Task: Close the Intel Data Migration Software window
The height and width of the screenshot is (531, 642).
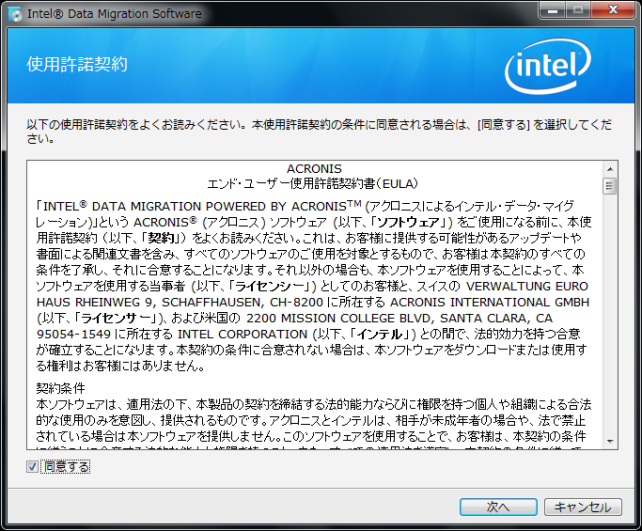Action: tap(613, 10)
